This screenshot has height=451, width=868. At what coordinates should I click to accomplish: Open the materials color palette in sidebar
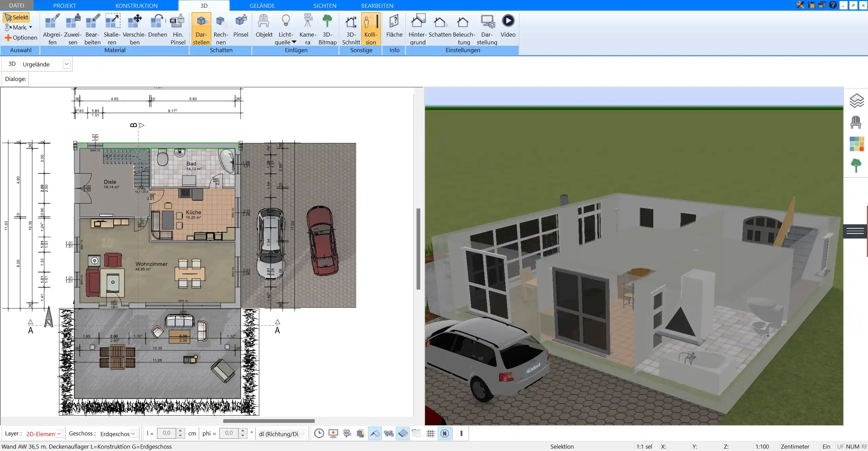(856, 144)
